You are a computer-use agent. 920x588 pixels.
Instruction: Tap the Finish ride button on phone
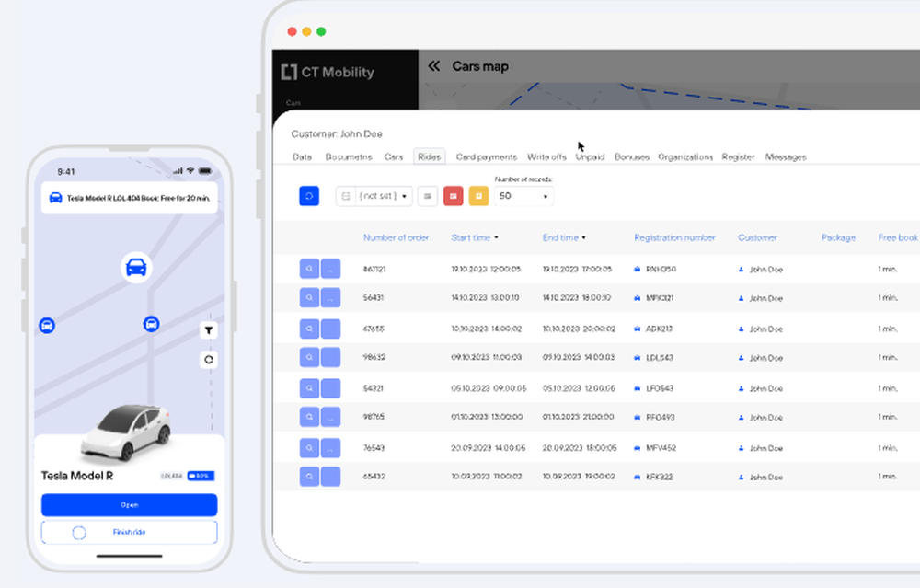[x=129, y=532]
